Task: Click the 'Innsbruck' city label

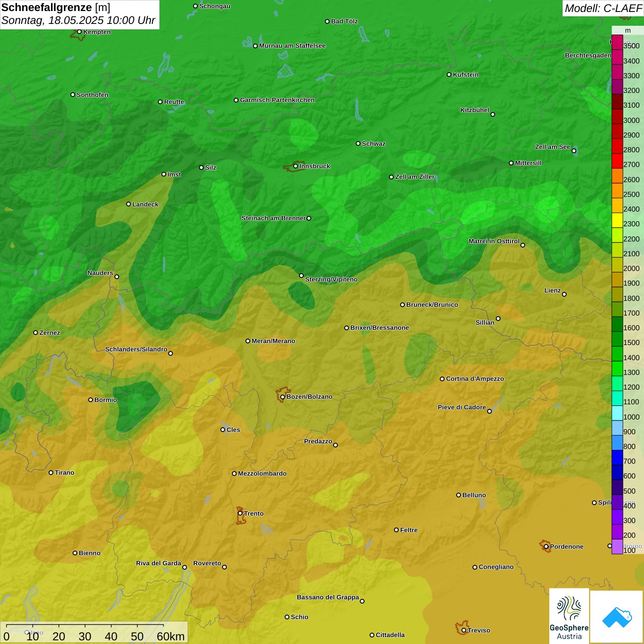Action: [x=315, y=166]
